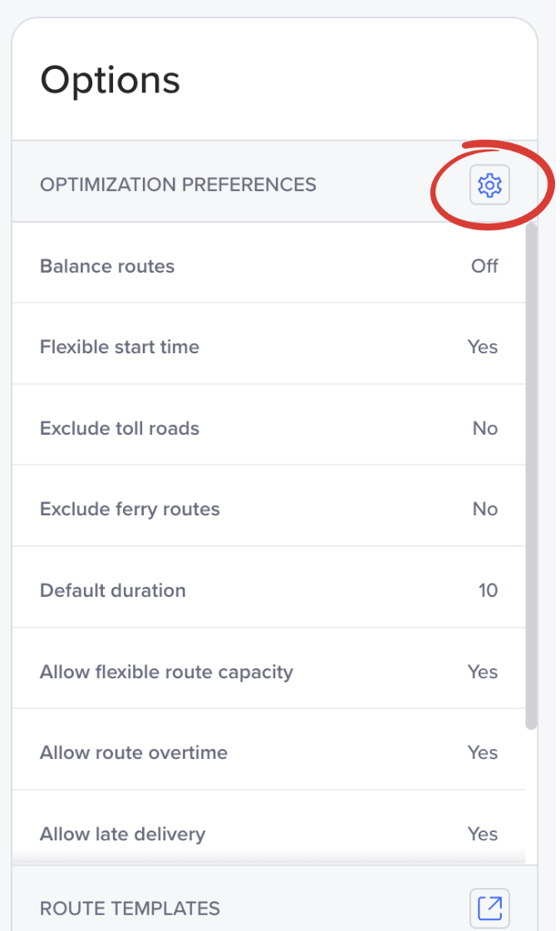This screenshot has height=931, width=560.
Task: Click the Exclude toll roads label
Action: 120,428
